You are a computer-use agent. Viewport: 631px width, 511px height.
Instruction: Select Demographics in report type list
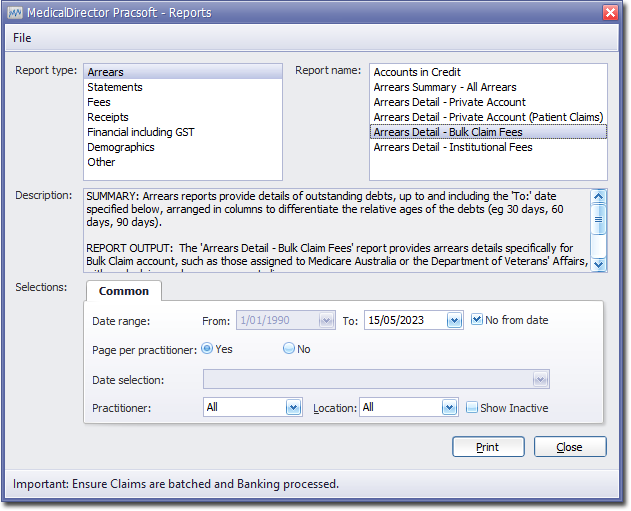click(x=121, y=147)
